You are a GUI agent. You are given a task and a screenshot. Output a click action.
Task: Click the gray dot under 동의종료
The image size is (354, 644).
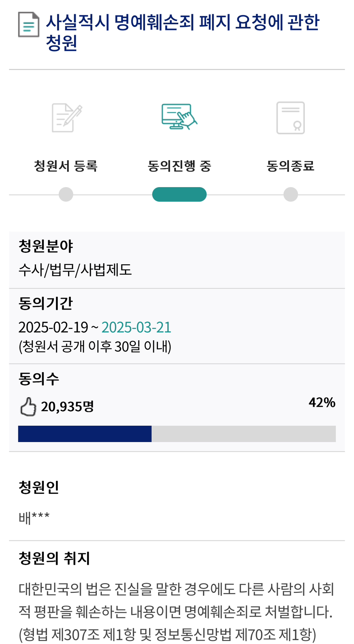[291, 194]
